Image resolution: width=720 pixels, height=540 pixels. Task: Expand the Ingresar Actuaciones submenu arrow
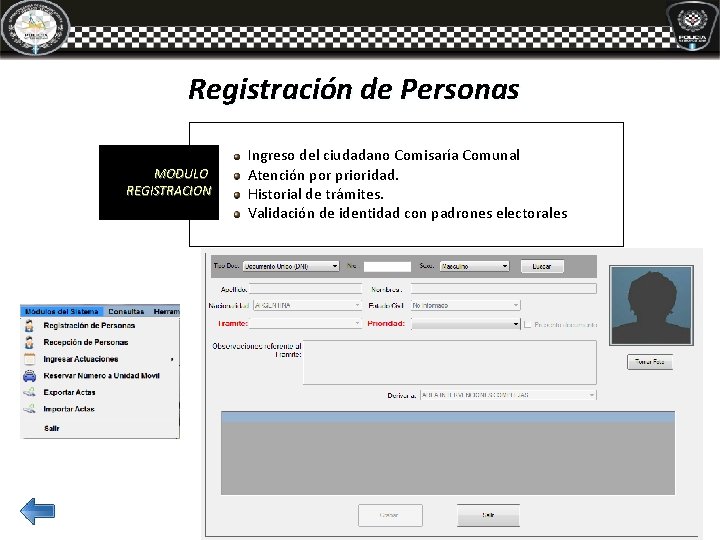click(172, 359)
